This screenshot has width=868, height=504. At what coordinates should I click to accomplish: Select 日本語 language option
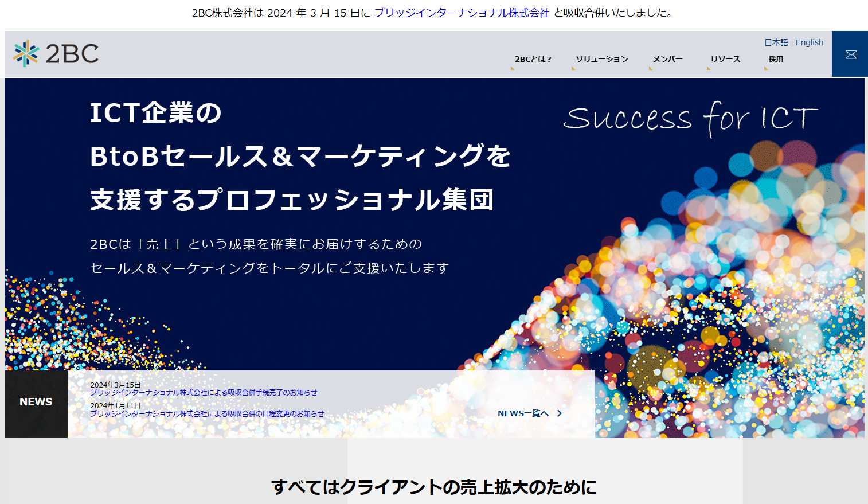click(x=776, y=42)
